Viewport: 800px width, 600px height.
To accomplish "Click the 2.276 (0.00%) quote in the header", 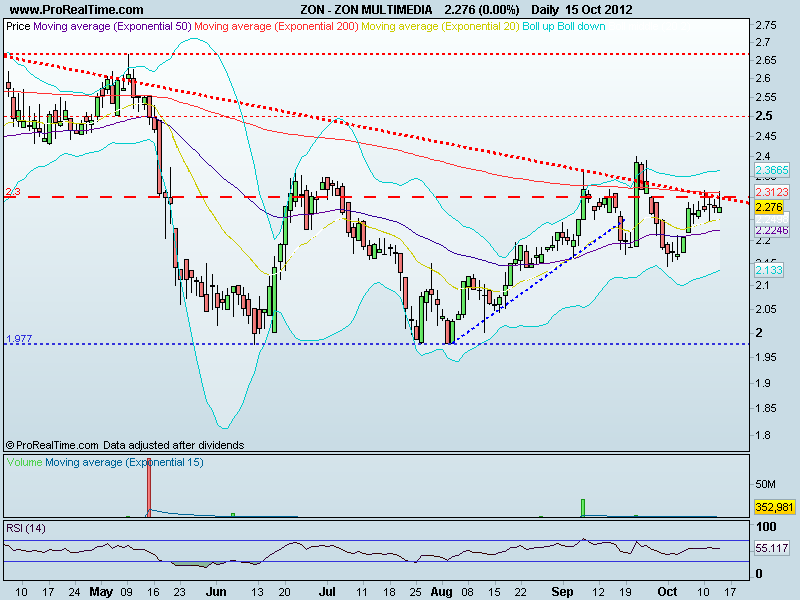I will point(482,10).
